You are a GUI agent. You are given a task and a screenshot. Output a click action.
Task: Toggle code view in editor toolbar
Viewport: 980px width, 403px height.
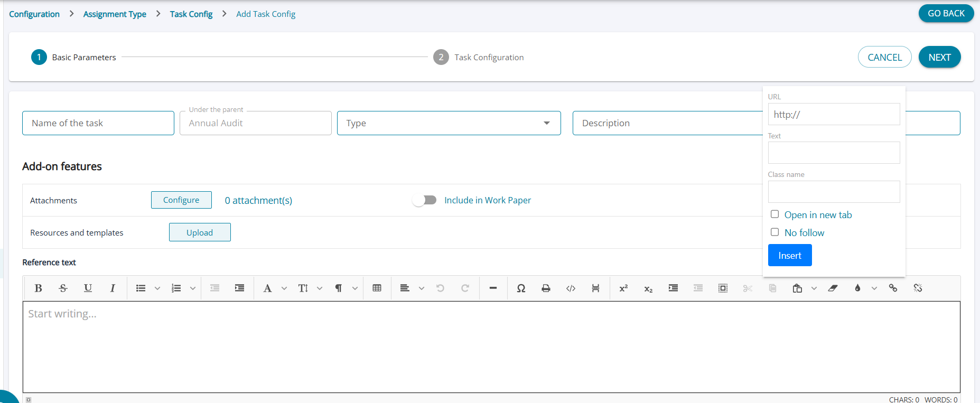pyautogui.click(x=571, y=288)
